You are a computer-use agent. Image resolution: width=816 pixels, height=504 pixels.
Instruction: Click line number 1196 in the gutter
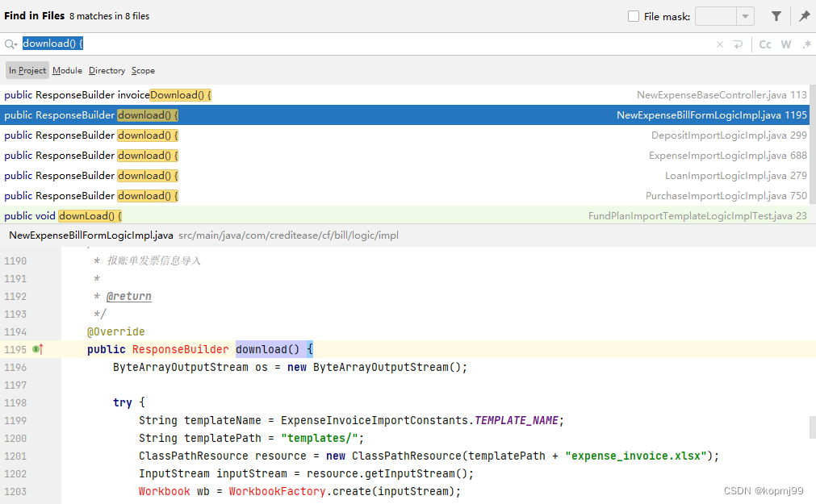point(15,368)
